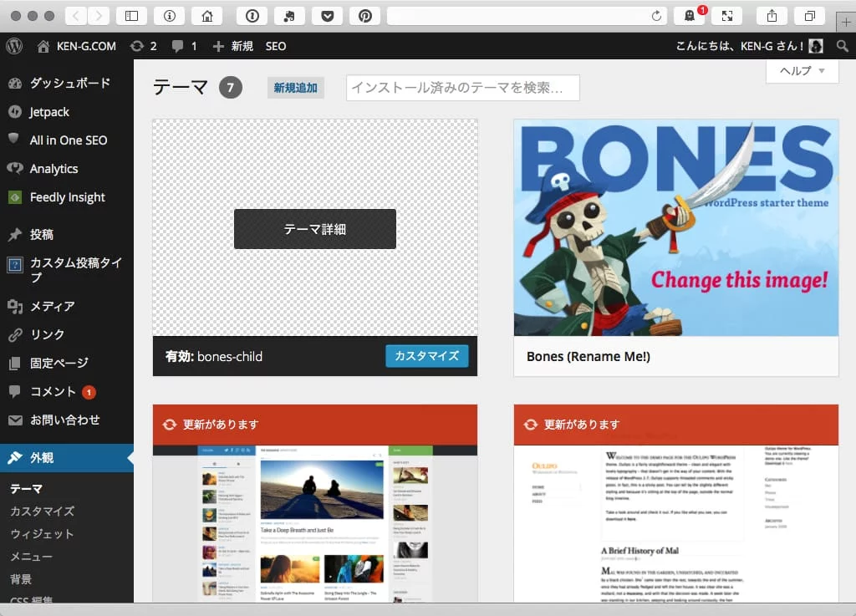Go back with browser back arrow

(x=76, y=16)
